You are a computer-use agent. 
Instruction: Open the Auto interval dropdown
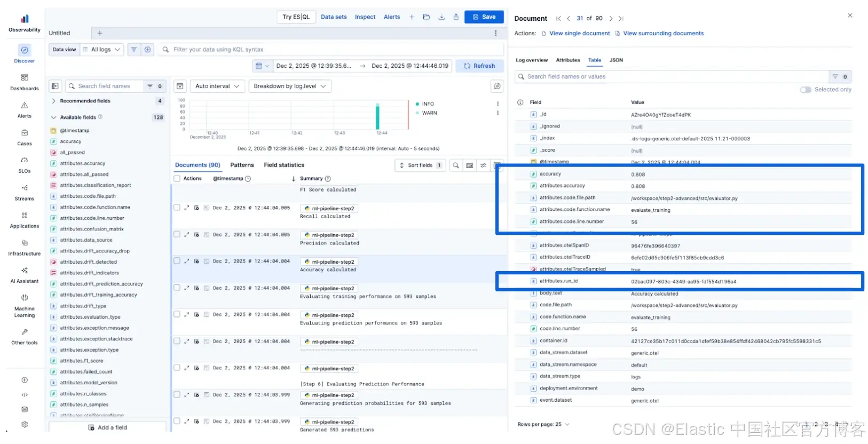coord(218,86)
